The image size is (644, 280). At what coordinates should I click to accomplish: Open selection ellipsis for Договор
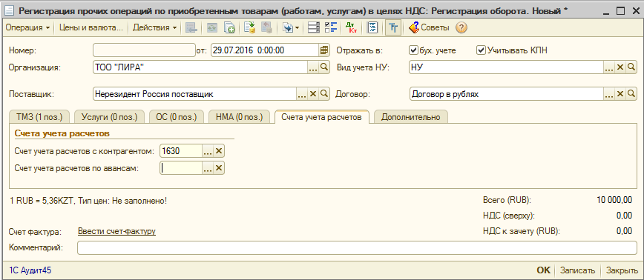coord(608,94)
